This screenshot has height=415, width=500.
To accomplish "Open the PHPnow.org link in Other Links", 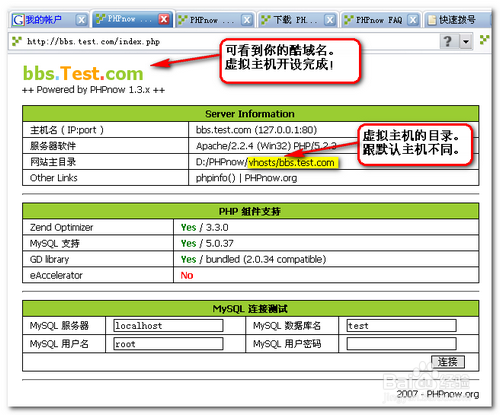I will [x=271, y=178].
